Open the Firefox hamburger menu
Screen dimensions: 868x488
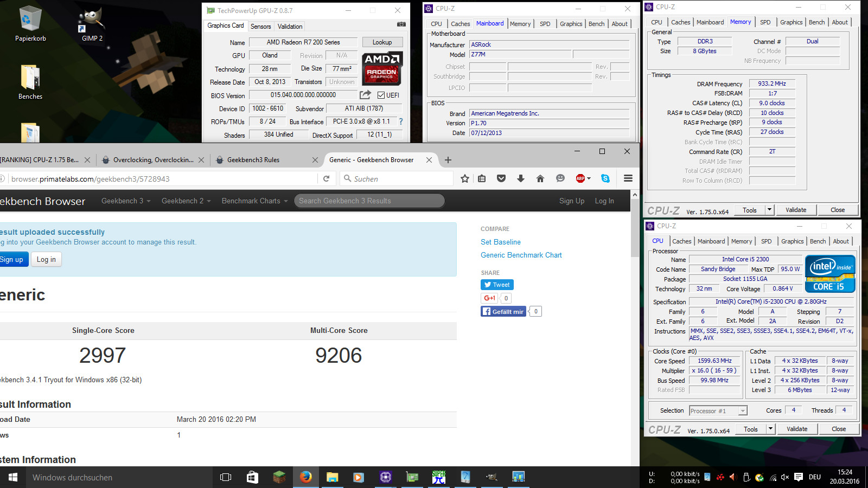coord(628,178)
